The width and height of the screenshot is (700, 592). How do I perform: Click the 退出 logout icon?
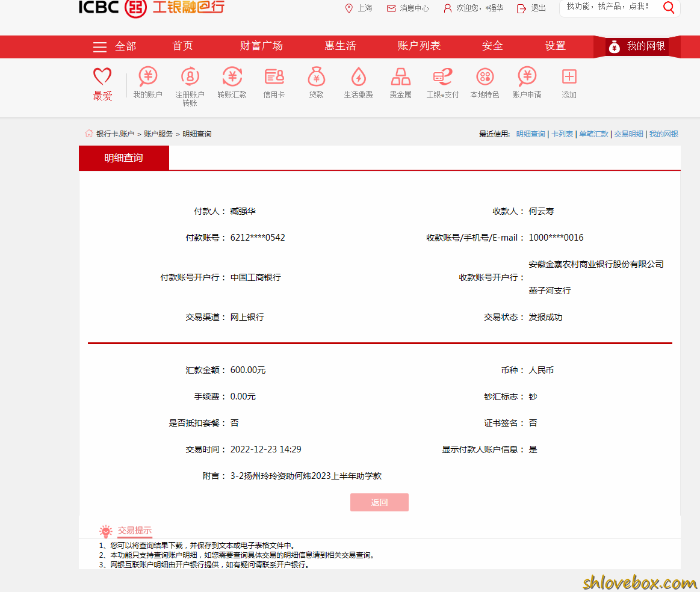tap(521, 8)
